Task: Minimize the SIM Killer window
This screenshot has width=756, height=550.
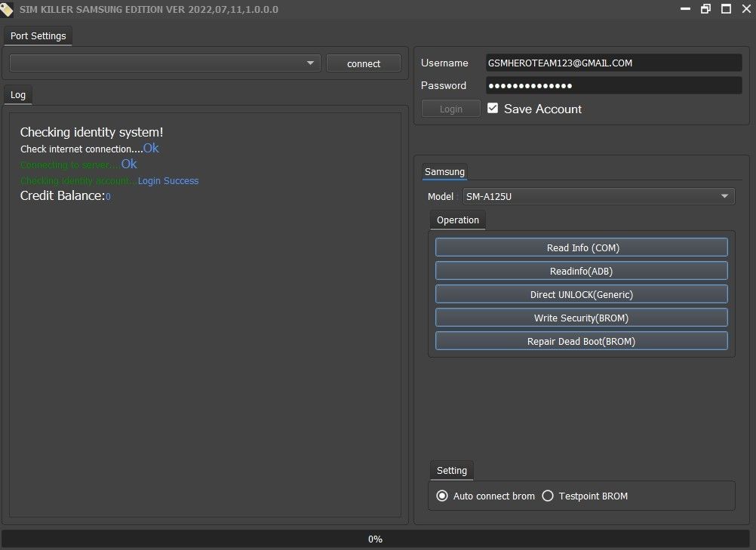Action: point(685,9)
